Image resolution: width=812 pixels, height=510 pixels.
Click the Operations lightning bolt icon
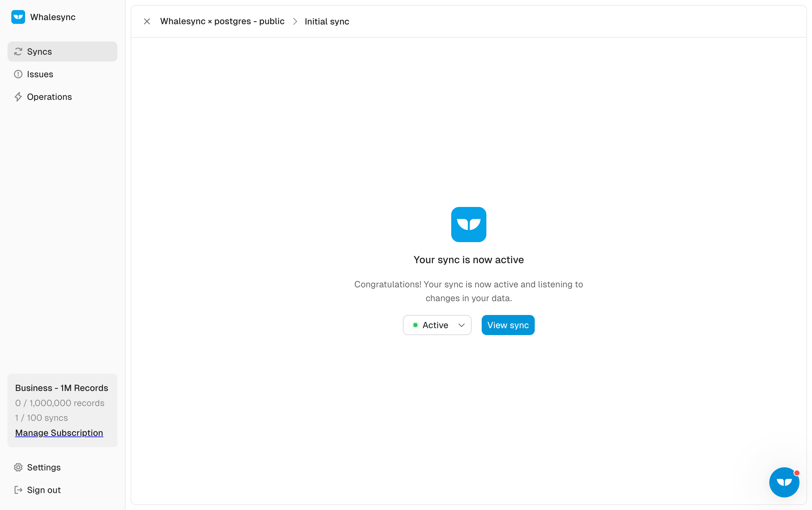click(x=18, y=97)
